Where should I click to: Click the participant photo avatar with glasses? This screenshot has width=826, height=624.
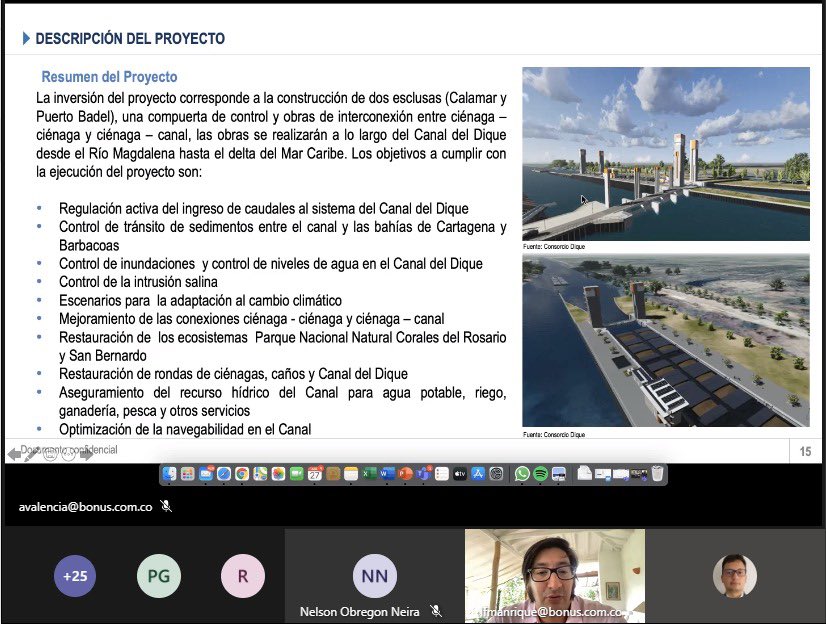(734, 576)
